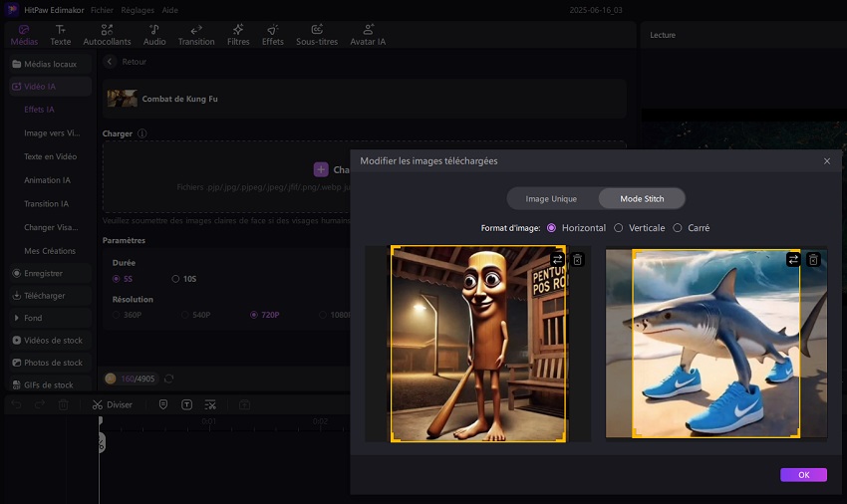Switch to the Image Unique tab
The image size is (847, 504).
point(551,198)
